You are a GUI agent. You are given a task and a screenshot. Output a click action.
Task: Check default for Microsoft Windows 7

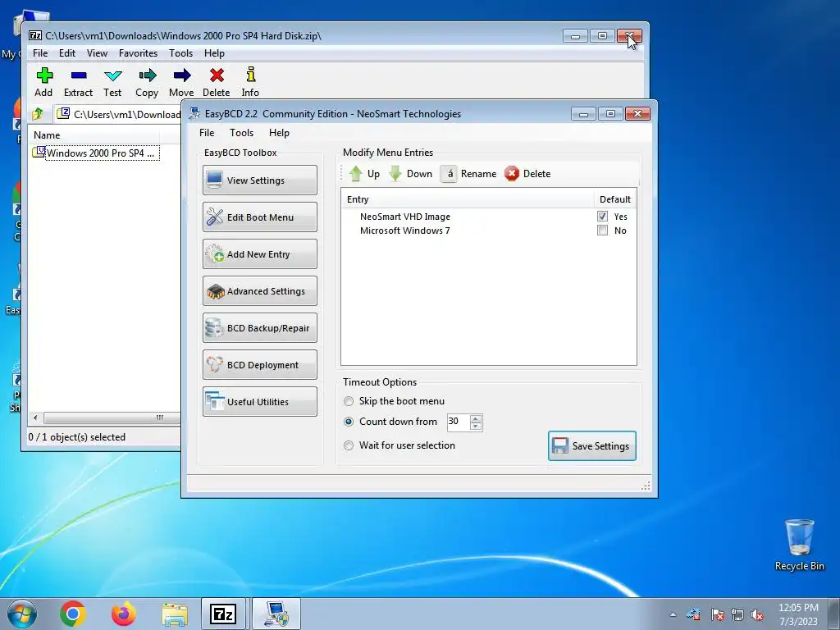tap(603, 231)
